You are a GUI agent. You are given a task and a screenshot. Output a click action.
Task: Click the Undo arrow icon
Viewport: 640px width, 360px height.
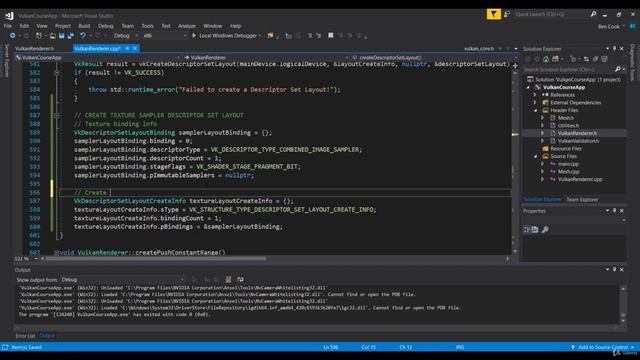point(83,36)
